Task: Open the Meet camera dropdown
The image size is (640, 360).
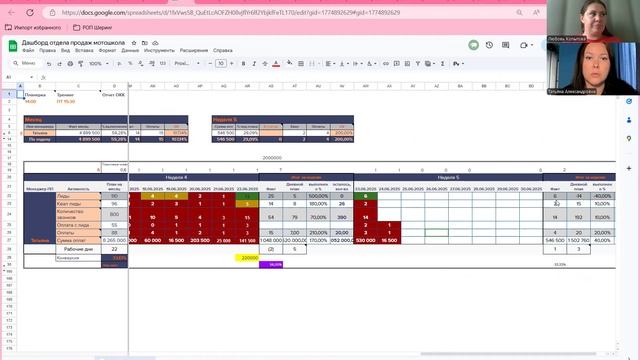Action: click(532, 45)
